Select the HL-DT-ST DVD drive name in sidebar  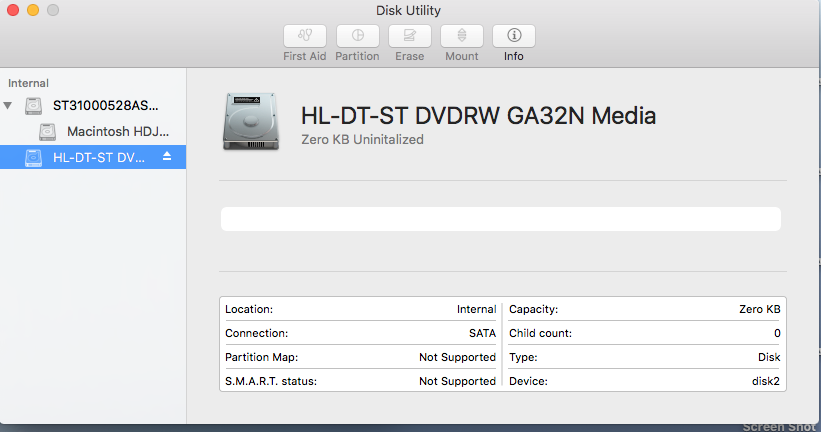pos(99,157)
